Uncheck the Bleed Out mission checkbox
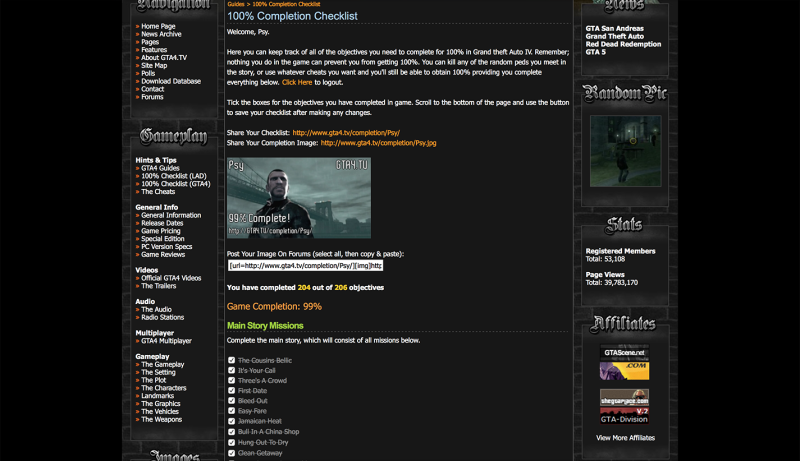Screen dimensions: 800x461 pyautogui.click(x=232, y=401)
